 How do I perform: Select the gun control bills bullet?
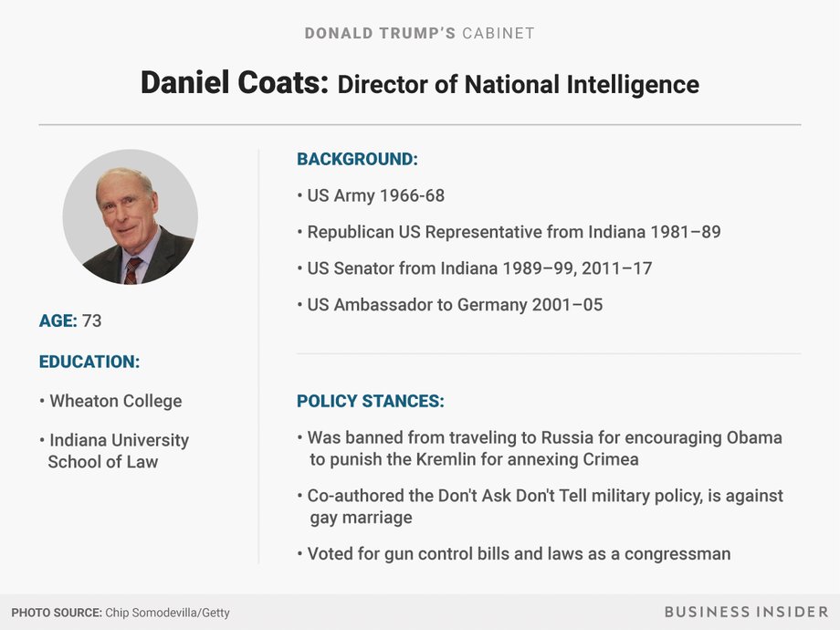pyautogui.click(x=514, y=554)
